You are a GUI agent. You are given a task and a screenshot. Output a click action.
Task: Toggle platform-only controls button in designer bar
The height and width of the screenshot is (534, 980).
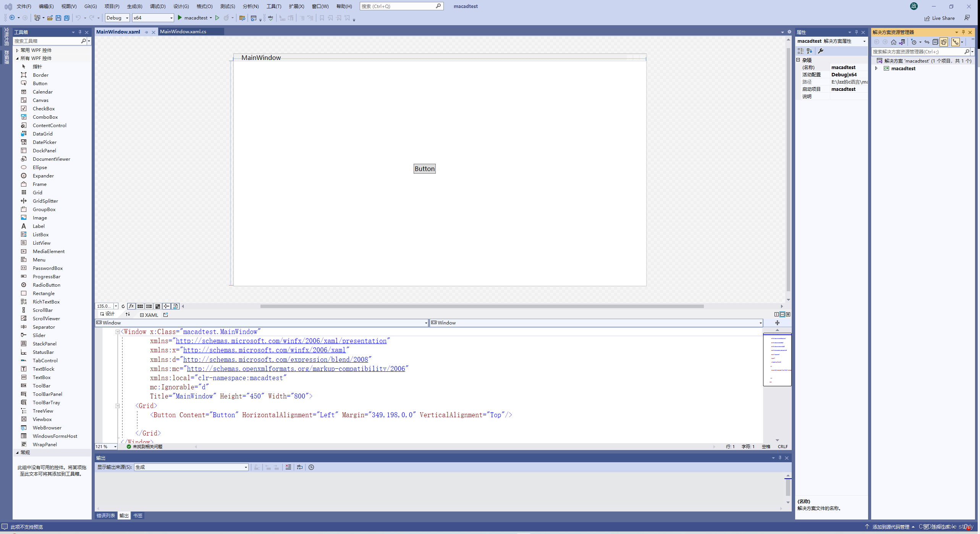tap(175, 306)
